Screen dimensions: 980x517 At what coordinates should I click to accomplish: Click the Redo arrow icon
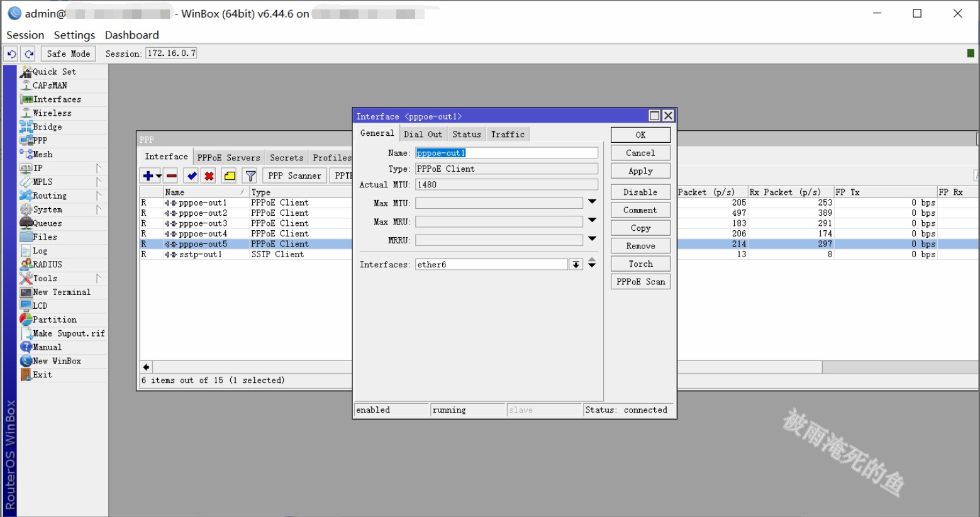point(29,54)
